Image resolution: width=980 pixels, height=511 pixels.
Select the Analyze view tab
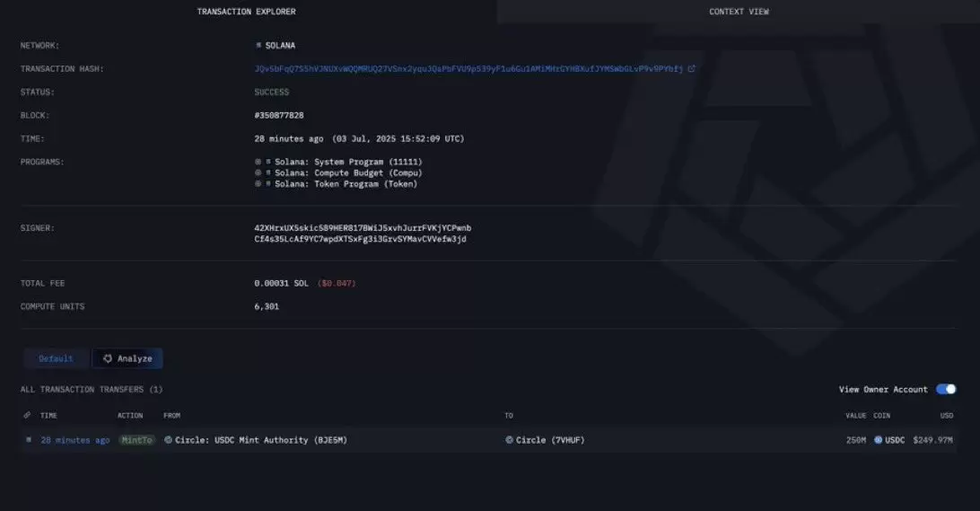pos(127,358)
